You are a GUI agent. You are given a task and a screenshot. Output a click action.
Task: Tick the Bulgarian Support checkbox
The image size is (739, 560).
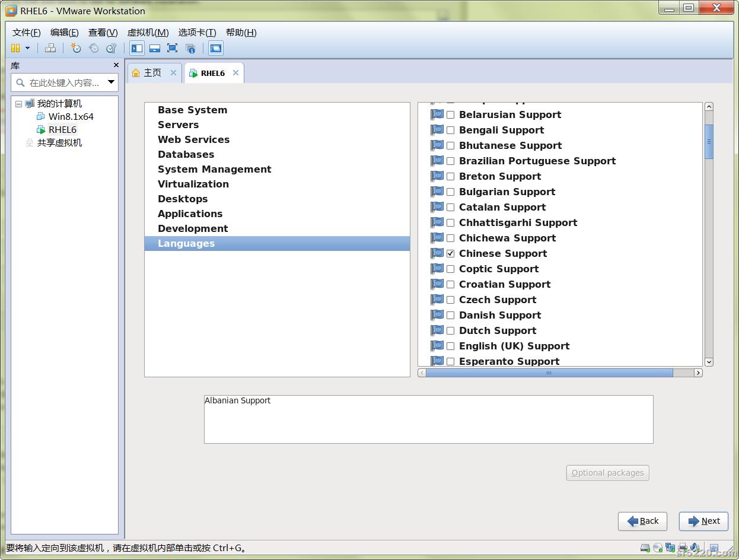click(x=451, y=192)
